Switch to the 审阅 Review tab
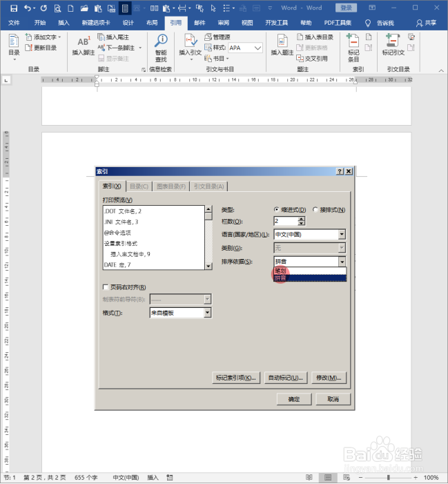 (224, 23)
